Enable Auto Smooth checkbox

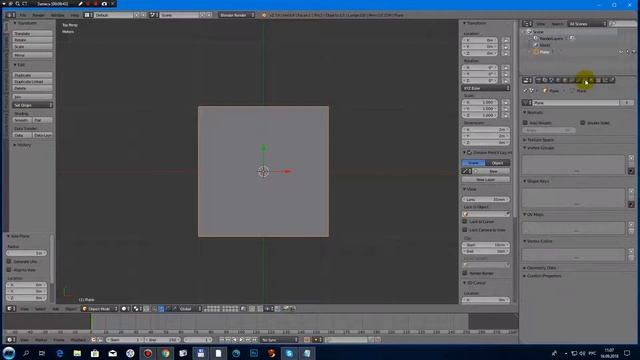pos(525,122)
